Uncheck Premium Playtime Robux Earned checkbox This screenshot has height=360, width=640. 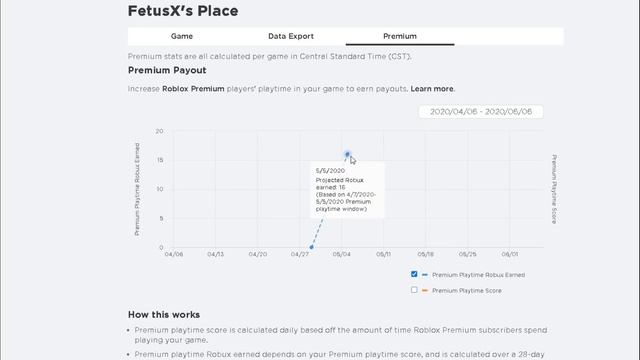click(414, 274)
